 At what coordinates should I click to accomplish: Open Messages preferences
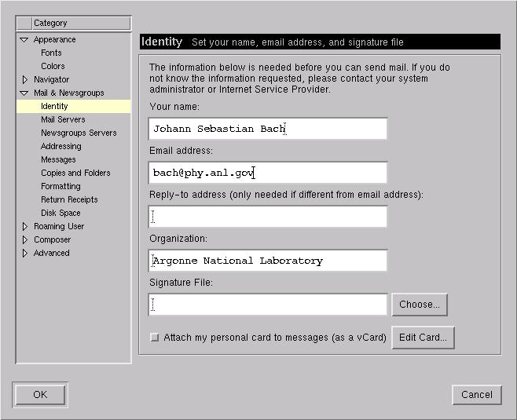click(58, 159)
